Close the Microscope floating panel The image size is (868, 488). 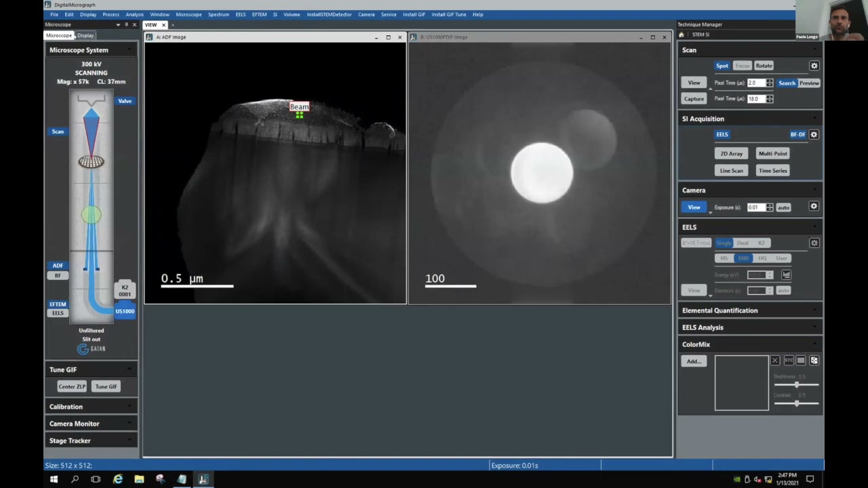coord(134,24)
